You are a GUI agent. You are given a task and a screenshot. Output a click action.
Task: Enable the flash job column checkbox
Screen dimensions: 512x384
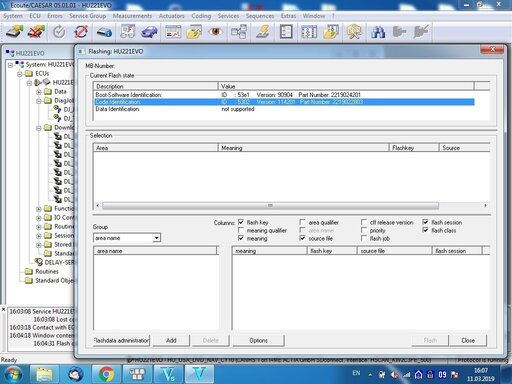(x=364, y=238)
